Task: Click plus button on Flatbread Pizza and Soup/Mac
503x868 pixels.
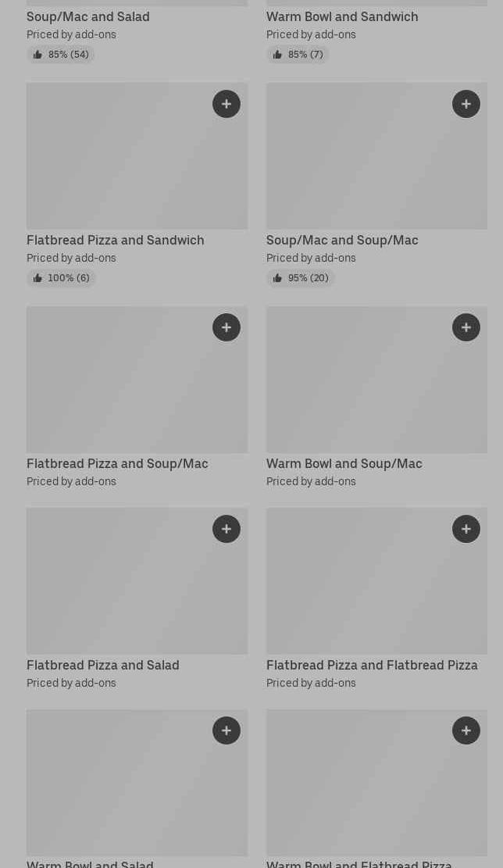Action: tap(227, 327)
